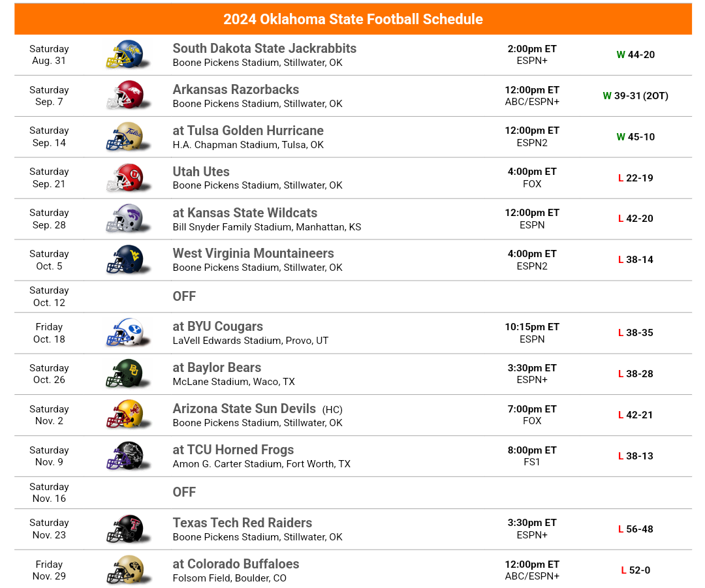Image resolution: width=705 pixels, height=588 pixels.
Task: Select the W 39-31 (2OT) score
Action: pyautogui.click(x=635, y=95)
